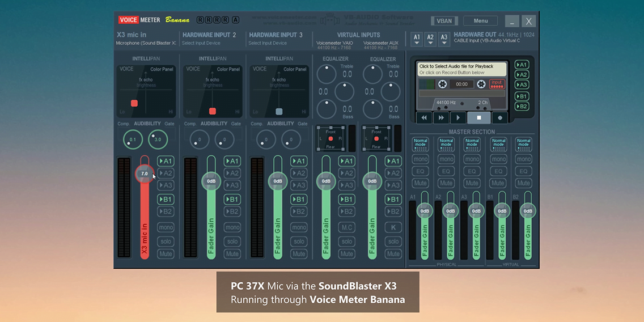Mute Hardware Input 2 strip
The height and width of the screenshot is (322, 644).
pyautogui.click(x=232, y=254)
